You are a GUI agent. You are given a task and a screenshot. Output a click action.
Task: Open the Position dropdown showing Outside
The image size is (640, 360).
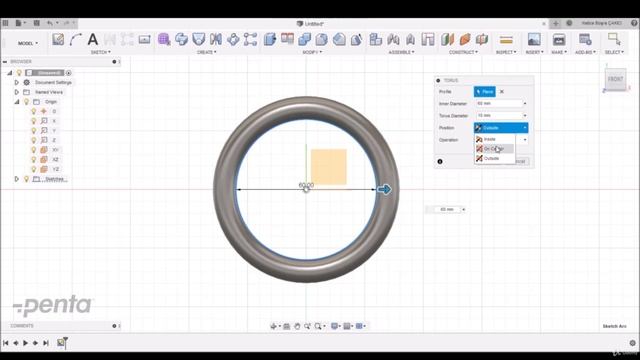pyautogui.click(x=501, y=128)
